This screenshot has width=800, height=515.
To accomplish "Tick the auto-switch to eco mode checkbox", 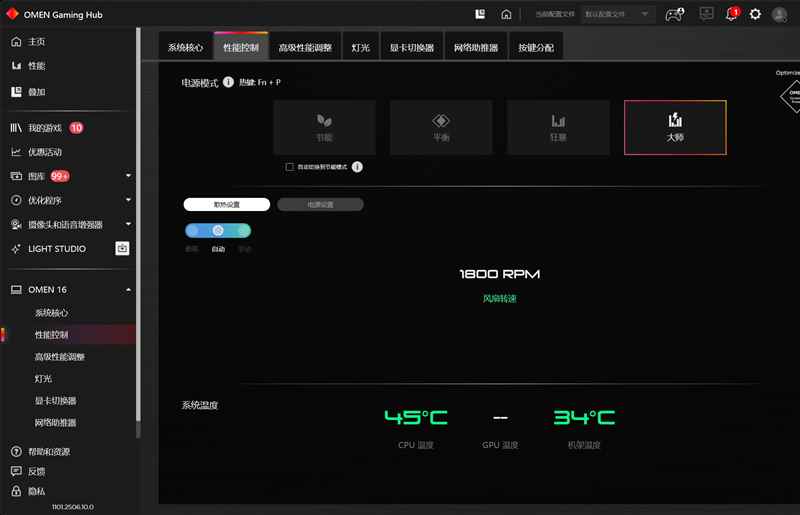I will point(290,167).
